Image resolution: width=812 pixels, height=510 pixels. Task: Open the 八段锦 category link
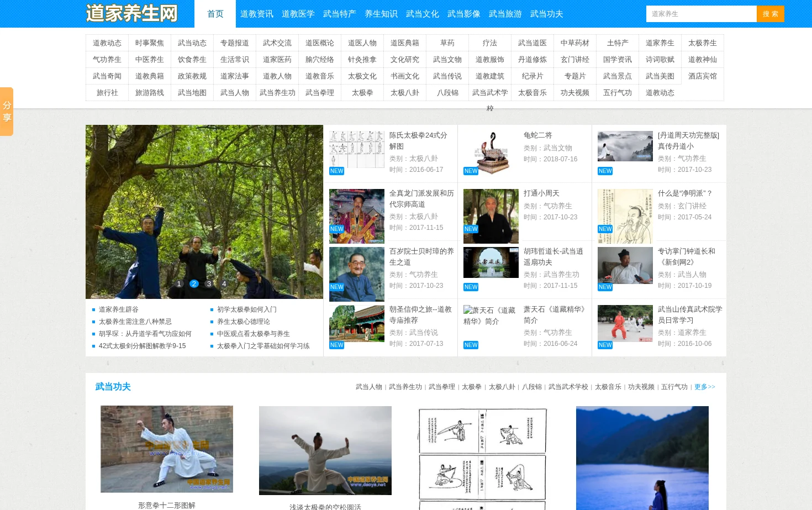pyautogui.click(x=447, y=93)
